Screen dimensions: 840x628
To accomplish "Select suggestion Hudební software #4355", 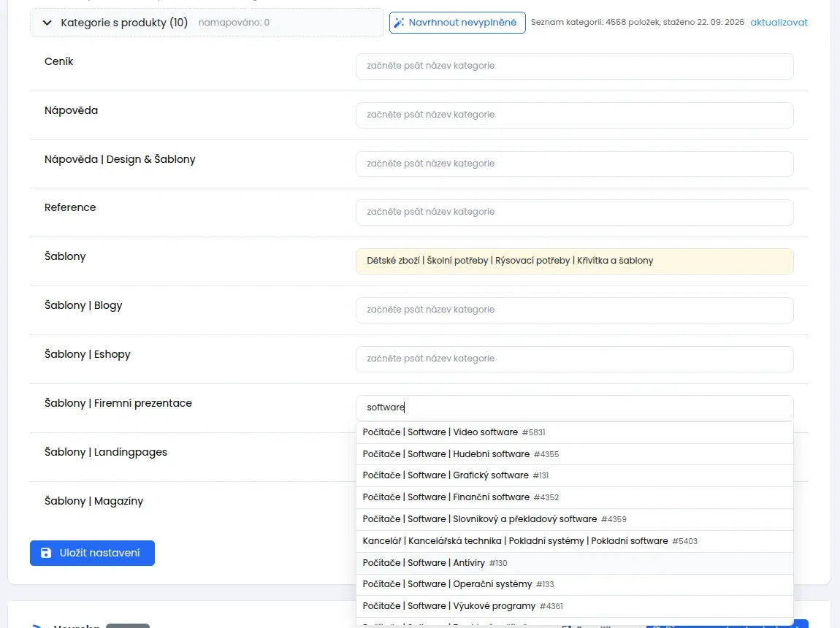I will [x=574, y=454].
